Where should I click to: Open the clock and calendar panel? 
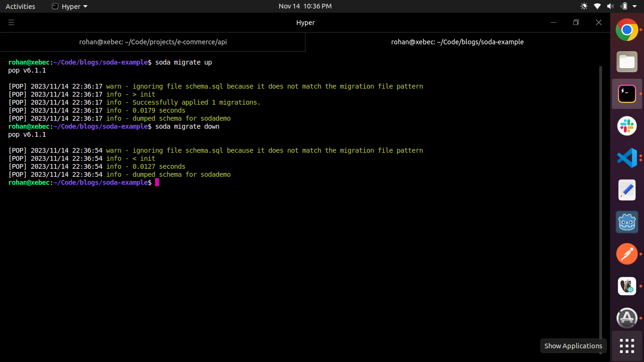coord(305,6)
